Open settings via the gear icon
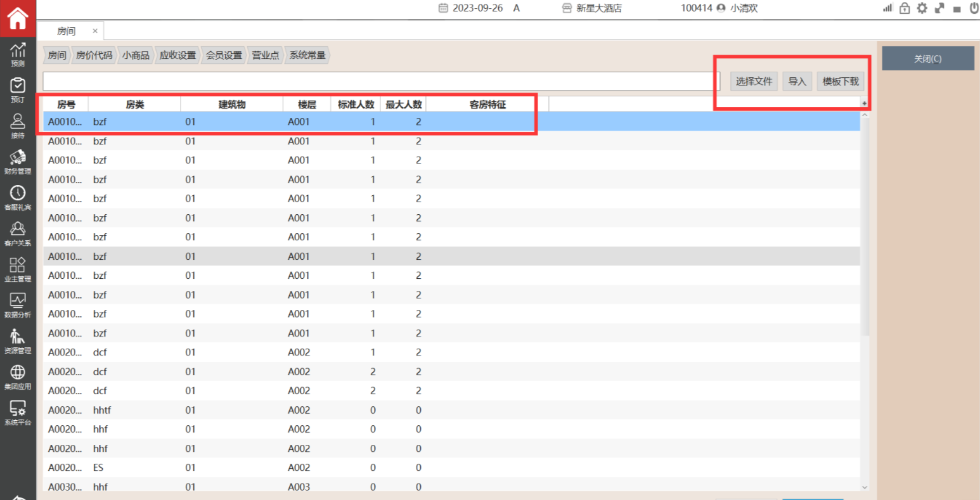980x500 pixels. pos(922,8)
